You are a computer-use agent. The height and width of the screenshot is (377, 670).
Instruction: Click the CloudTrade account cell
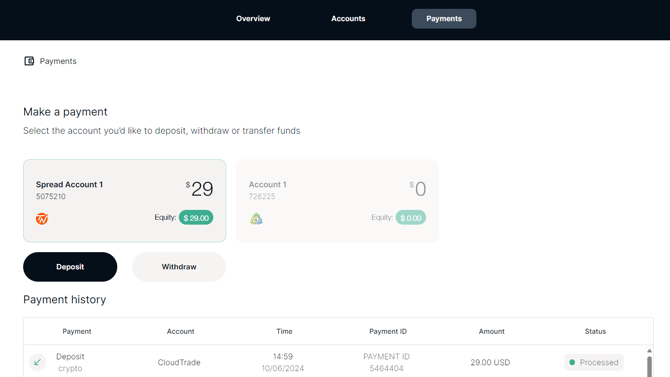point(179,362)
